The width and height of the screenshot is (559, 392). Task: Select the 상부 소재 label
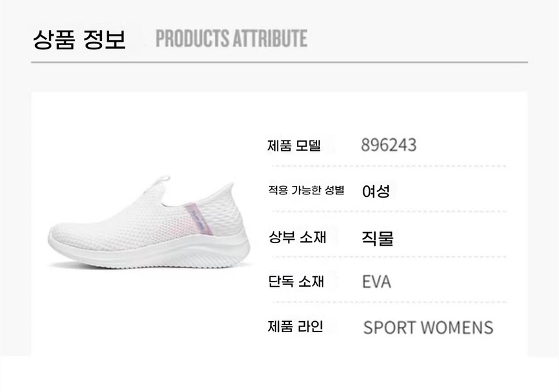click(x=297, y=237)
